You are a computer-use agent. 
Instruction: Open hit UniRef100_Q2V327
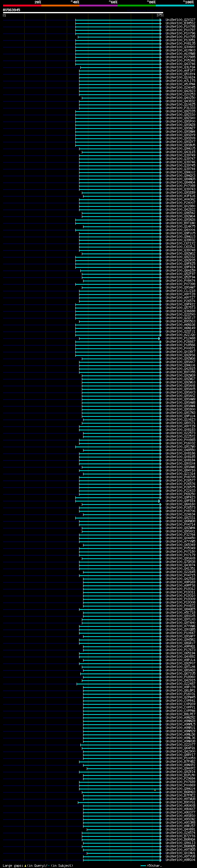point(180,20)
